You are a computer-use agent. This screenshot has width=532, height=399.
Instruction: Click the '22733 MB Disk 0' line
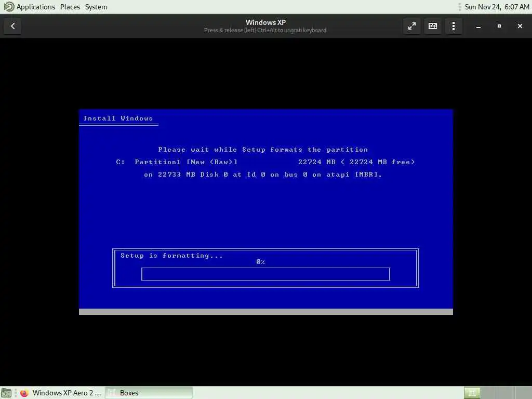263,175
